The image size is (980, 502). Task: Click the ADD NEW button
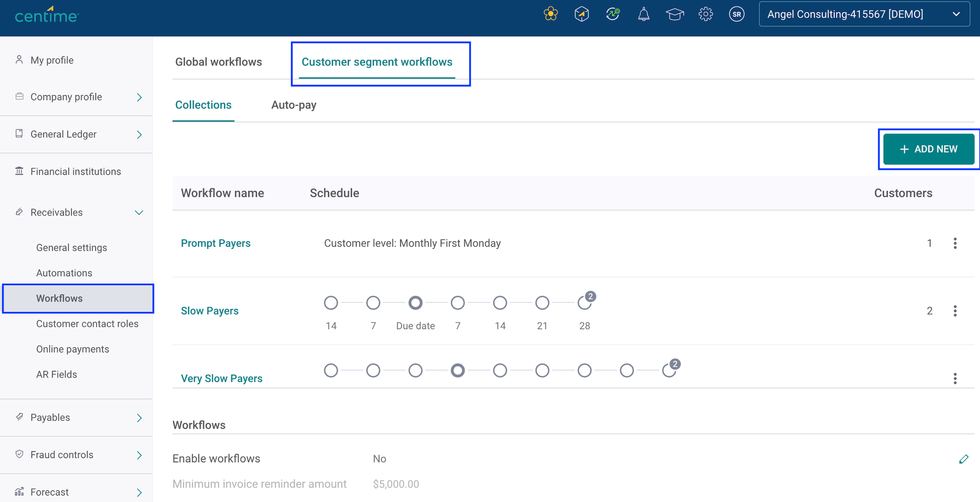click(928, 149)
